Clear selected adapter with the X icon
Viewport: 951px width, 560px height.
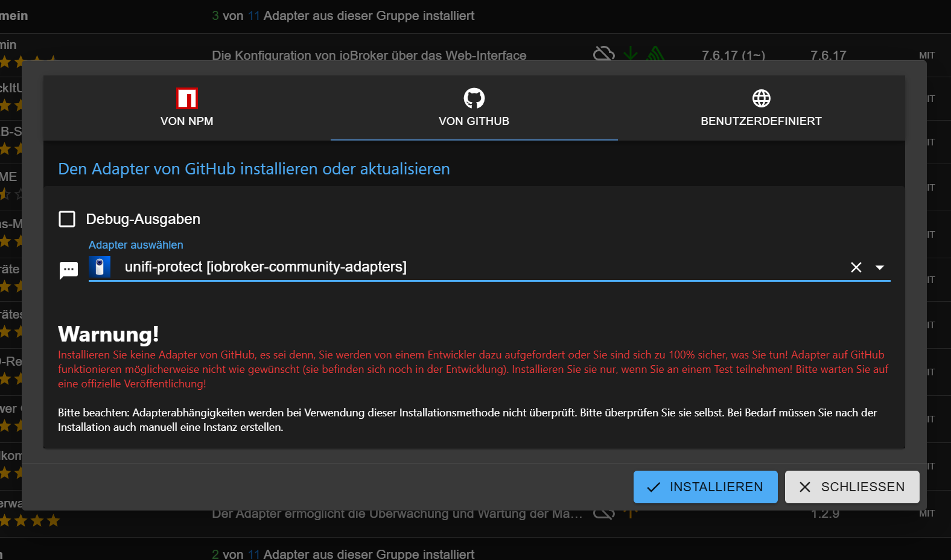[x=856, y=267]
